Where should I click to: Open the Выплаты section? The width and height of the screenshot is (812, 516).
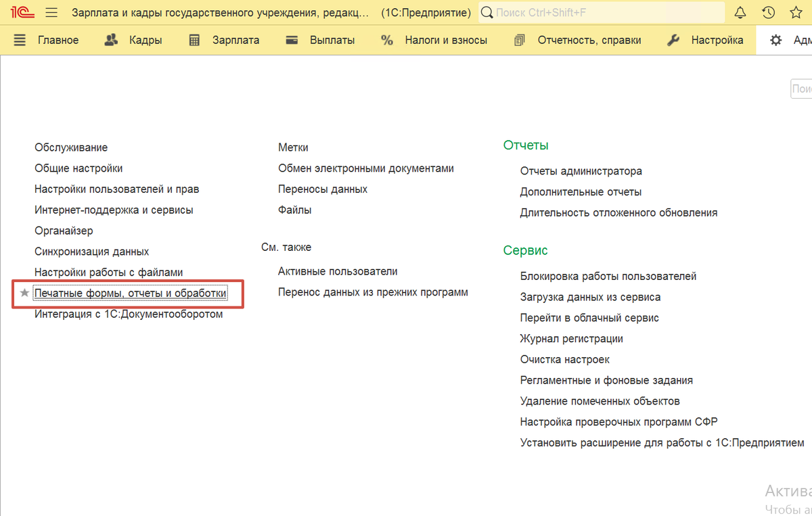point(332,40)
